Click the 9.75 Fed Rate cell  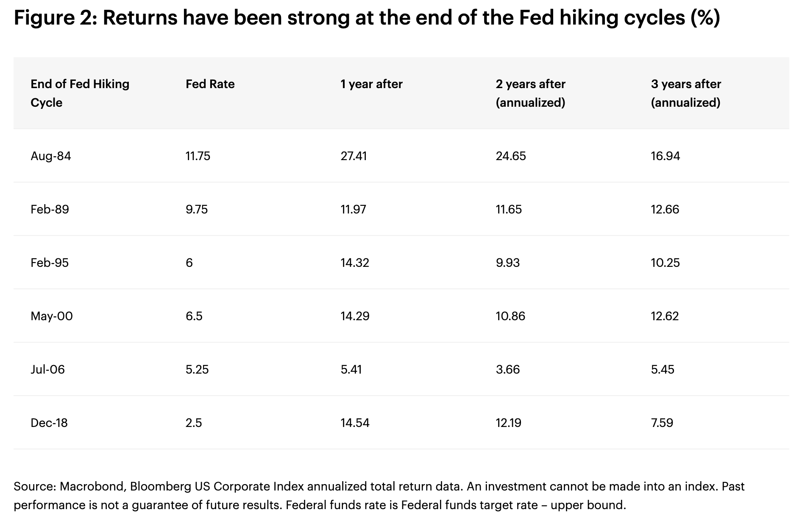[197, 209]
